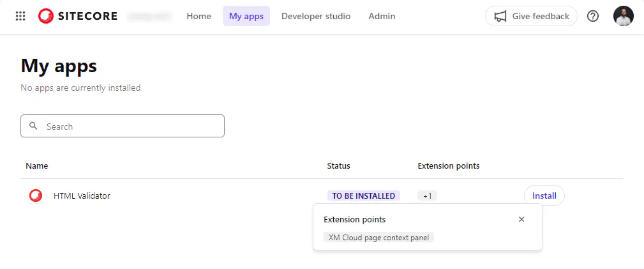Select the My apps tab

pyautogui.click(x=246, y=16)
